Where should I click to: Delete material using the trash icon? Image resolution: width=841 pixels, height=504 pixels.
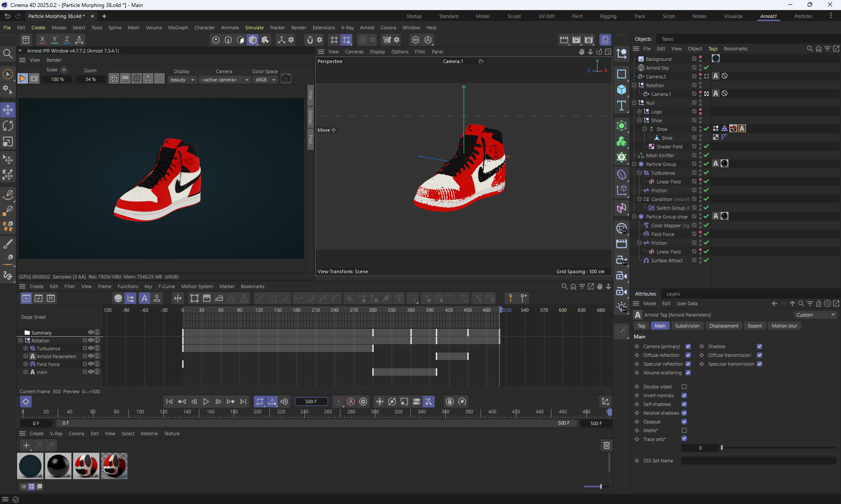(607, 445)
